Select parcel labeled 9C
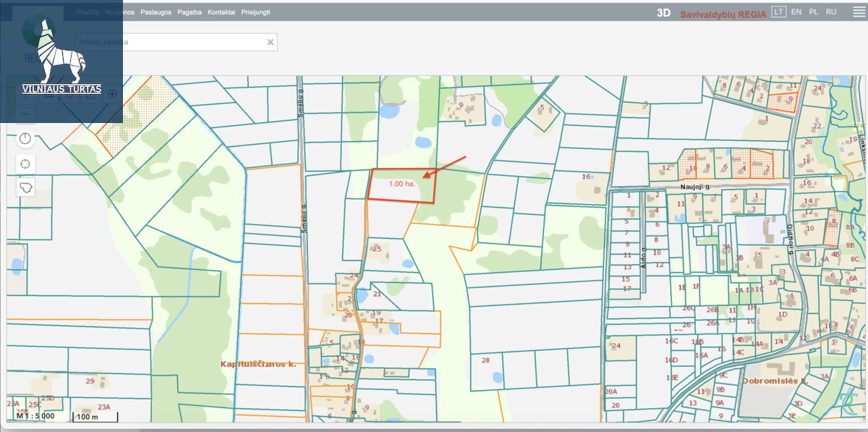Viewport: 868px width, 432px height. (723, 376)
